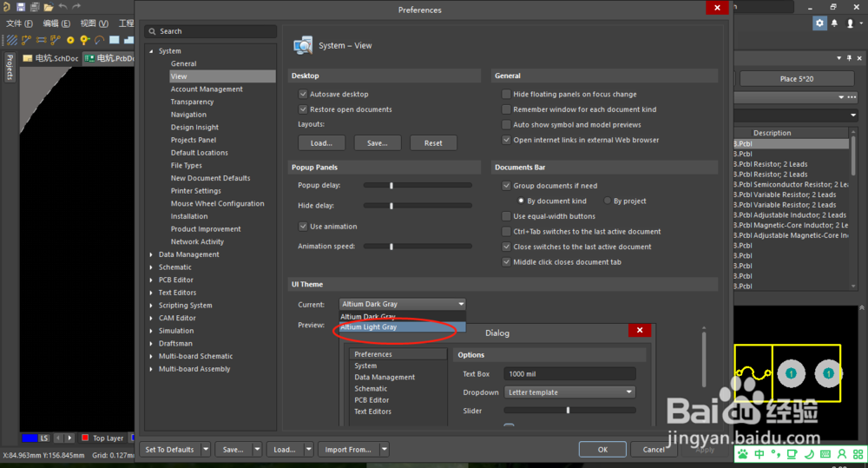Click the save all documents icon
Screen dimensions: 868x468
35,7
